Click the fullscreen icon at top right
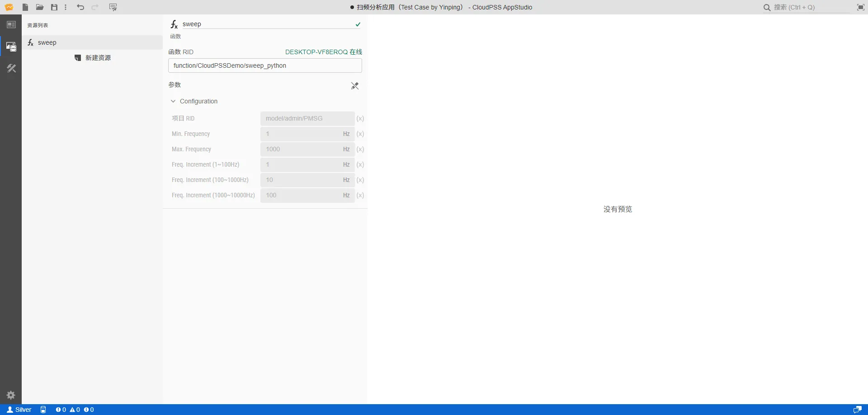 (861, 7)
